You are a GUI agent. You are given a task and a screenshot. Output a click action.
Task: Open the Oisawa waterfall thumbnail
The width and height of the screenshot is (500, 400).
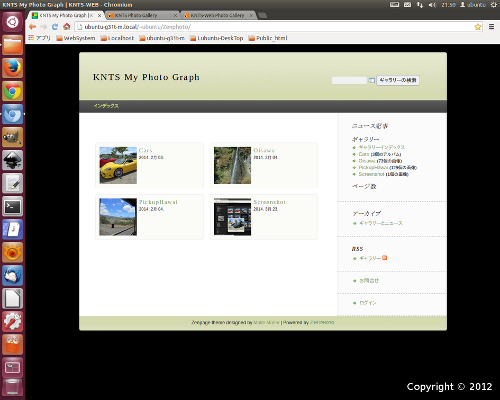tap(232, 165)
